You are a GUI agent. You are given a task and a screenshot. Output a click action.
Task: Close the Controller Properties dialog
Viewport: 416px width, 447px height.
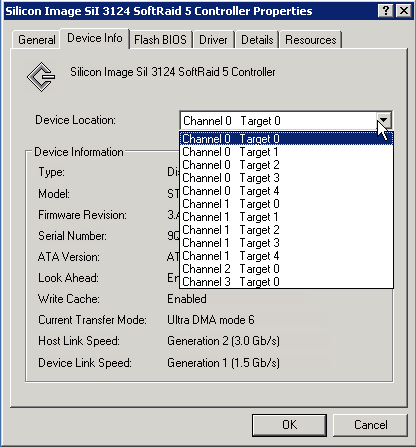tap(404, 11)
